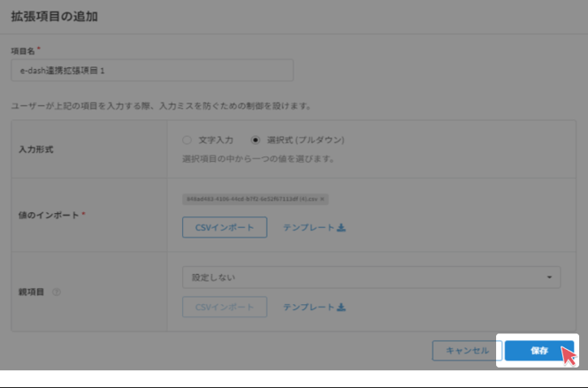
Task: Click the uploaded CSV file name chip
Action: pyautogui.click(x=251, y=200)
